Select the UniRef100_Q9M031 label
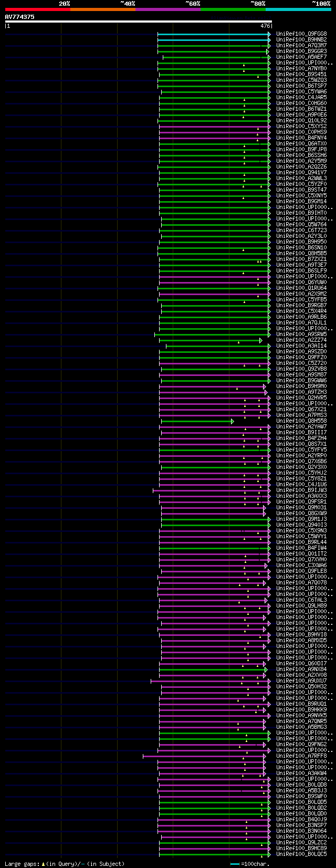The width and height of the screenshot is (336, 868). pyautogui.click(x=301, y=507)
